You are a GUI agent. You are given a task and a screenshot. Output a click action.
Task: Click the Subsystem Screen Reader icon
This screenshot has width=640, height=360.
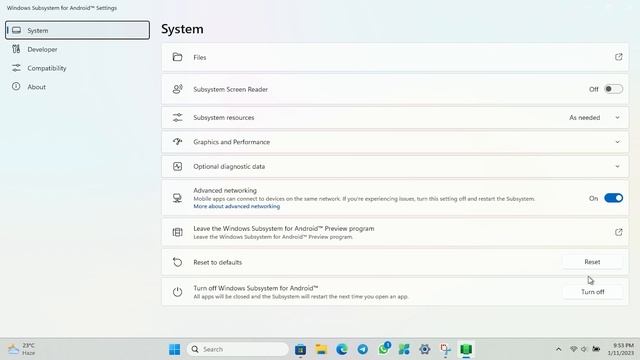point(177,89)
